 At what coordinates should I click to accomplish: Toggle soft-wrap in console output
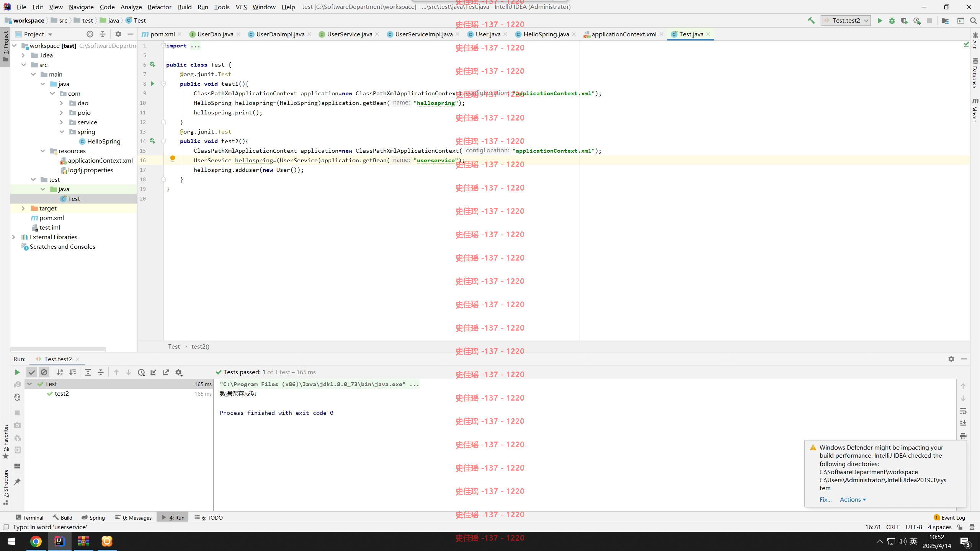[x=963, y=411]
